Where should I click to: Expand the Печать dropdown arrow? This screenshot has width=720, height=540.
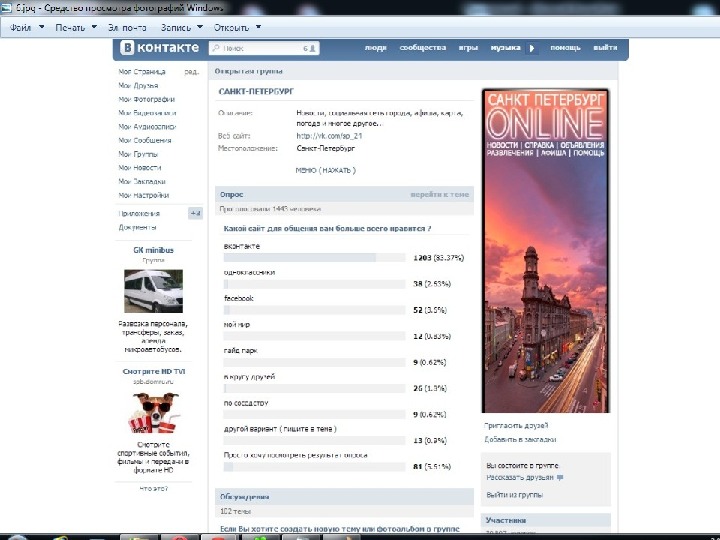[94, 27]
